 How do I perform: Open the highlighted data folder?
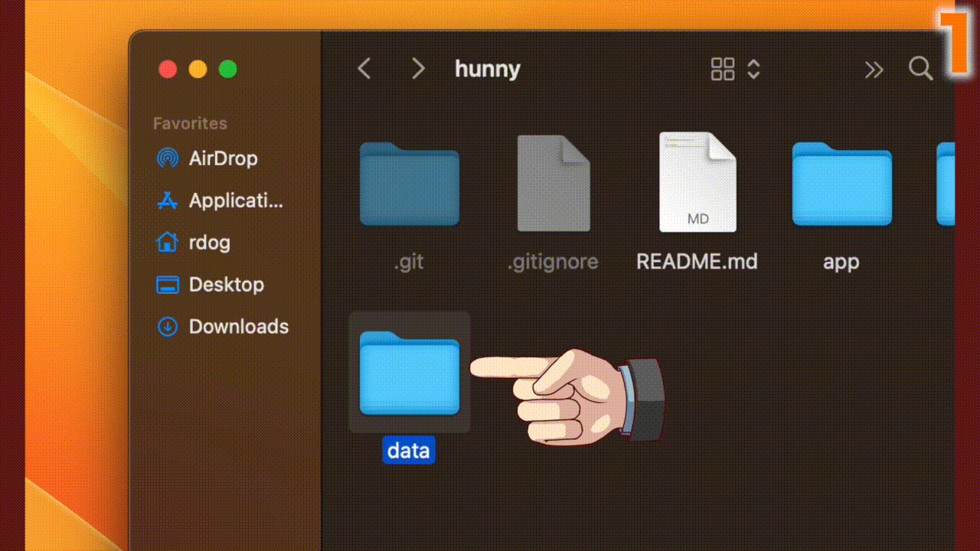(409, 373)
